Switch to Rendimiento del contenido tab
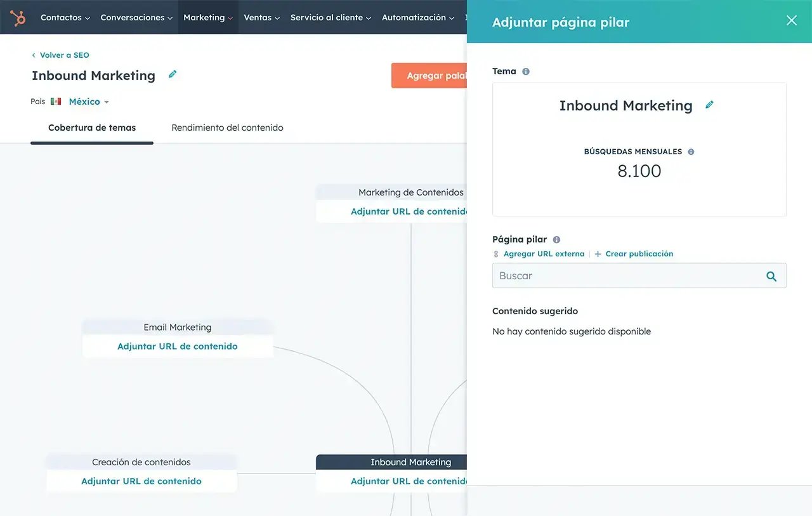The image size is (812, 516). coord(227,128)
